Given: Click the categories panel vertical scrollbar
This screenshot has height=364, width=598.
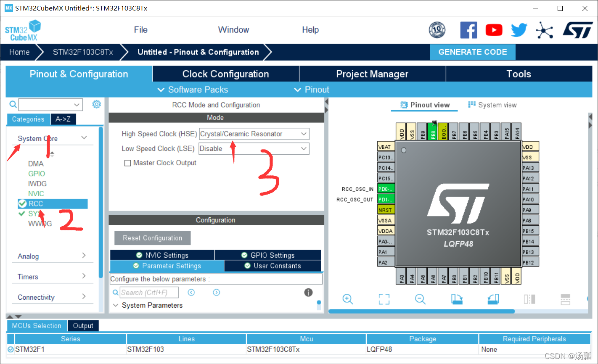Looking at the screenshot, I should [101, 203].
